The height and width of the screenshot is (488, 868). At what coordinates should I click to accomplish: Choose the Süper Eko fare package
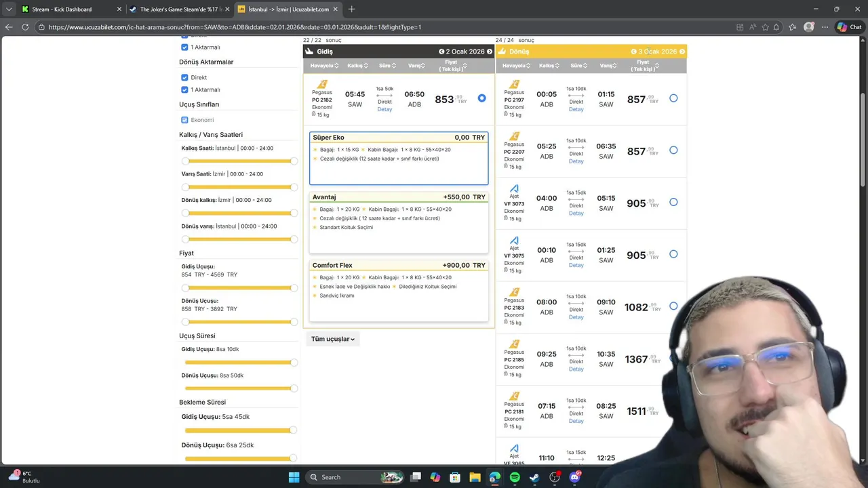[399, 158]
